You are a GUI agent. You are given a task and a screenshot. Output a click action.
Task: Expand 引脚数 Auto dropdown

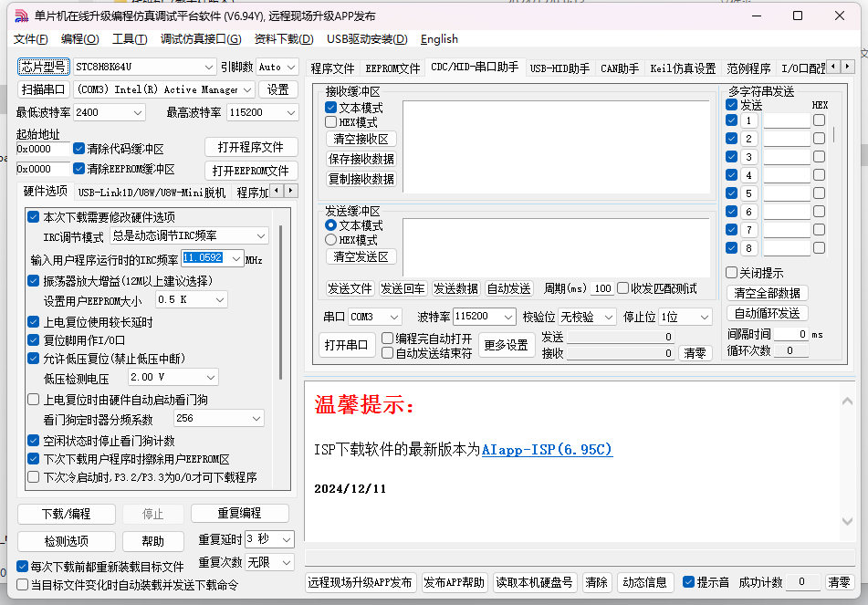[x=291, y=67]
